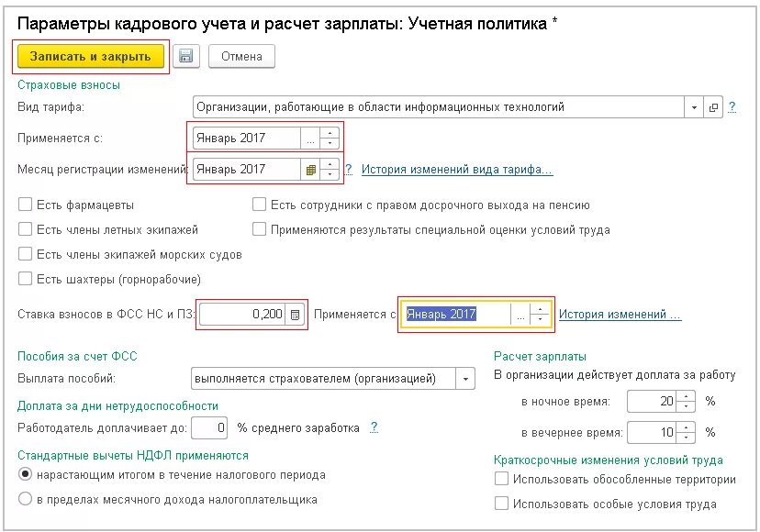The width and height of the screenshot is (760, 532).
Task: Click the Пособия за счет ФСС heading
Action: (77, 356)
